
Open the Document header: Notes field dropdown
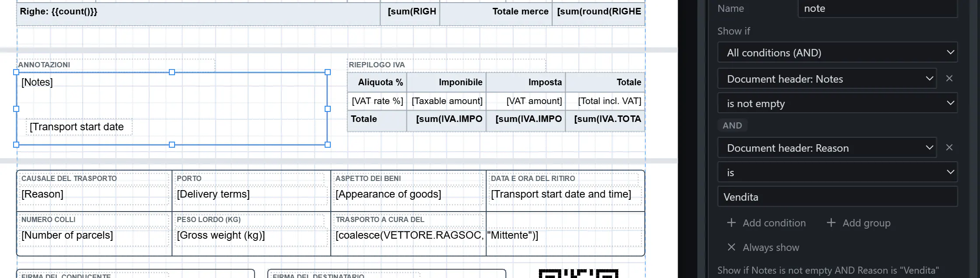coord(827,79)
